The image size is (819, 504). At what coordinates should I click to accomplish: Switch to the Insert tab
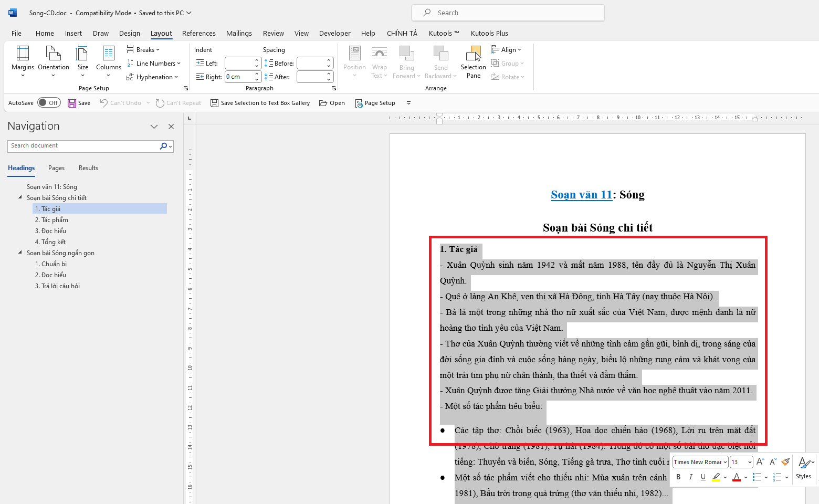73,33
